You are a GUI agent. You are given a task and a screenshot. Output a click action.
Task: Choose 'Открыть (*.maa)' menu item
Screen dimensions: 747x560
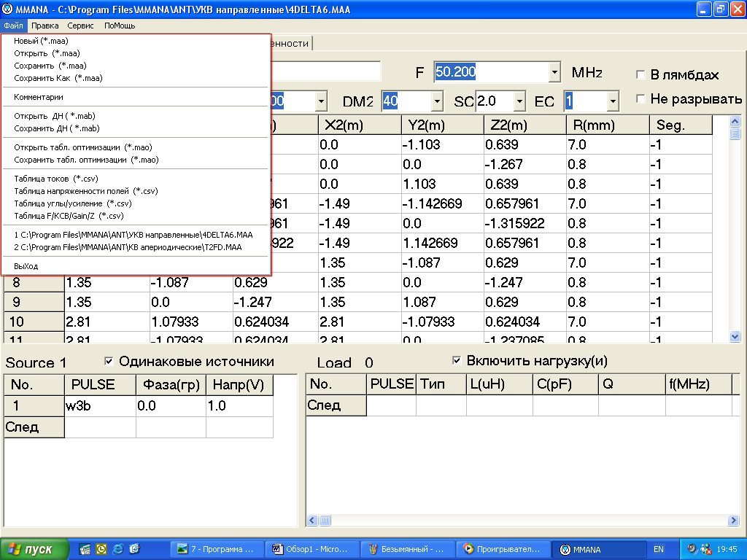[136, 53]
